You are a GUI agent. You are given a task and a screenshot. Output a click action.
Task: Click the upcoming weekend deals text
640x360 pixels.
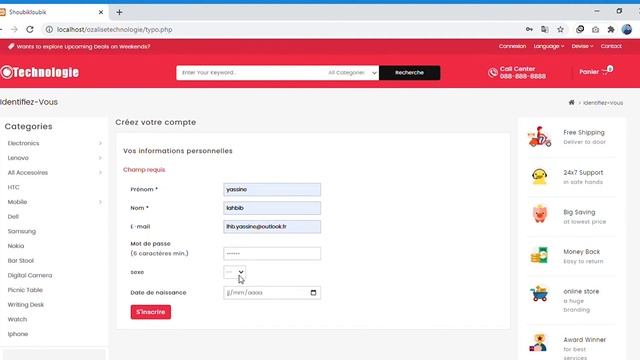(84, 47)
